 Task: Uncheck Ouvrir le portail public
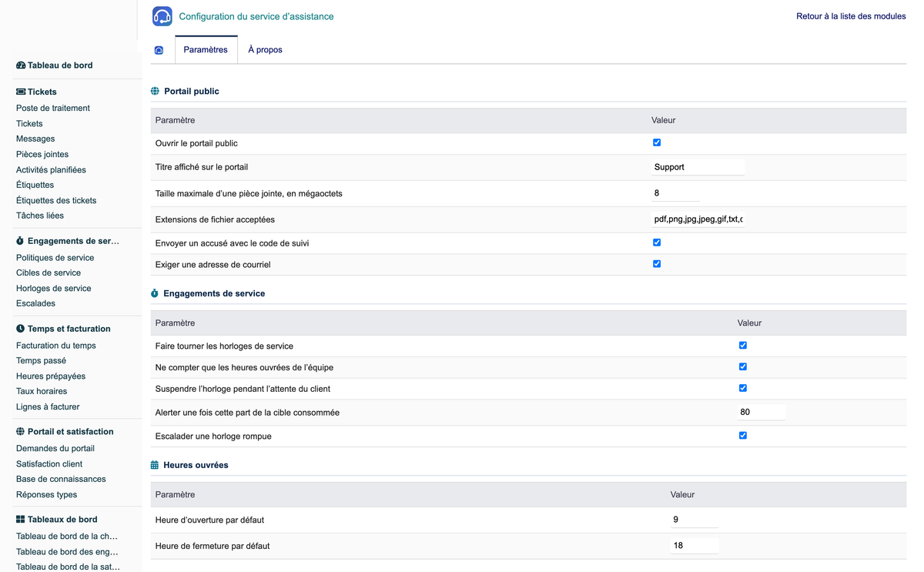pos(657,142)
